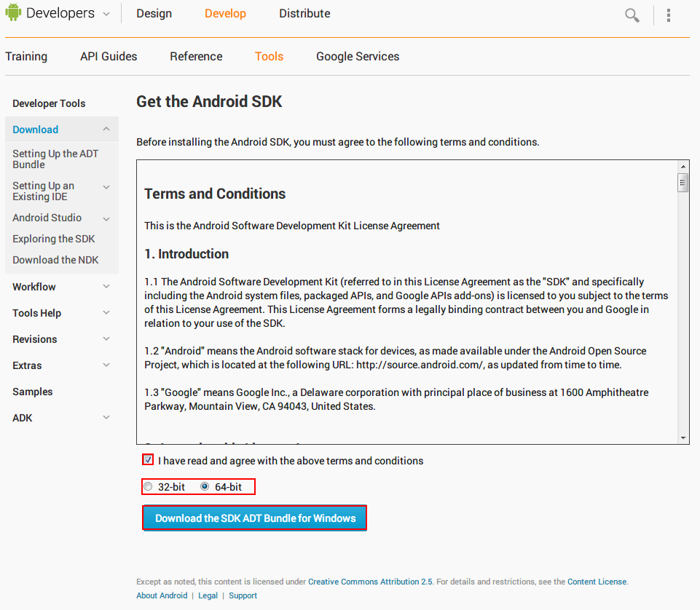The width and height of the screenshot is (700, 610).
Task: Open the Google Services menu item
Action: [x=358, y=56]
